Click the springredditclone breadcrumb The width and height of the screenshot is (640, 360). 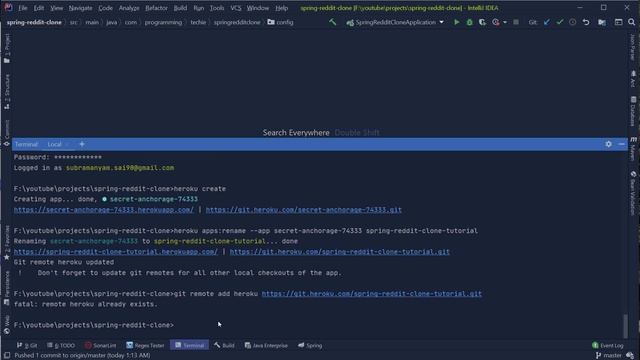point(237,22)
